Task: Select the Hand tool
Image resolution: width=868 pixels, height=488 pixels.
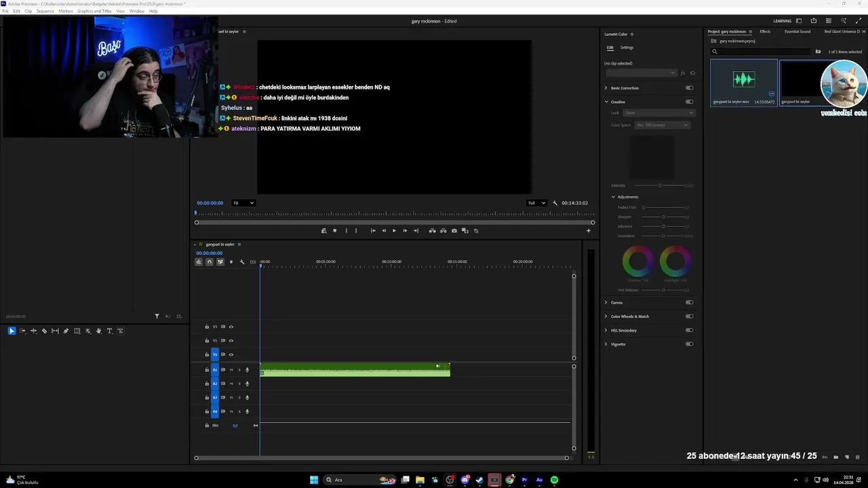Action: click(98, 331)
